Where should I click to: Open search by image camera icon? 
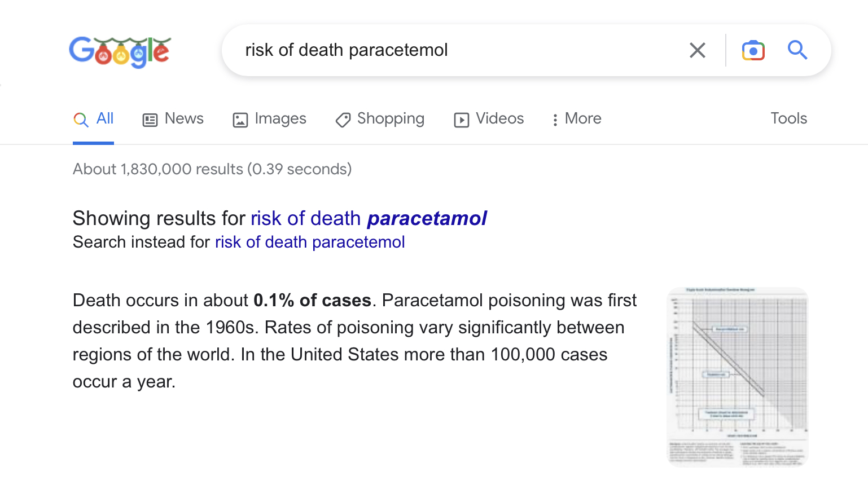pyautogui.click(x=753, y=50)
